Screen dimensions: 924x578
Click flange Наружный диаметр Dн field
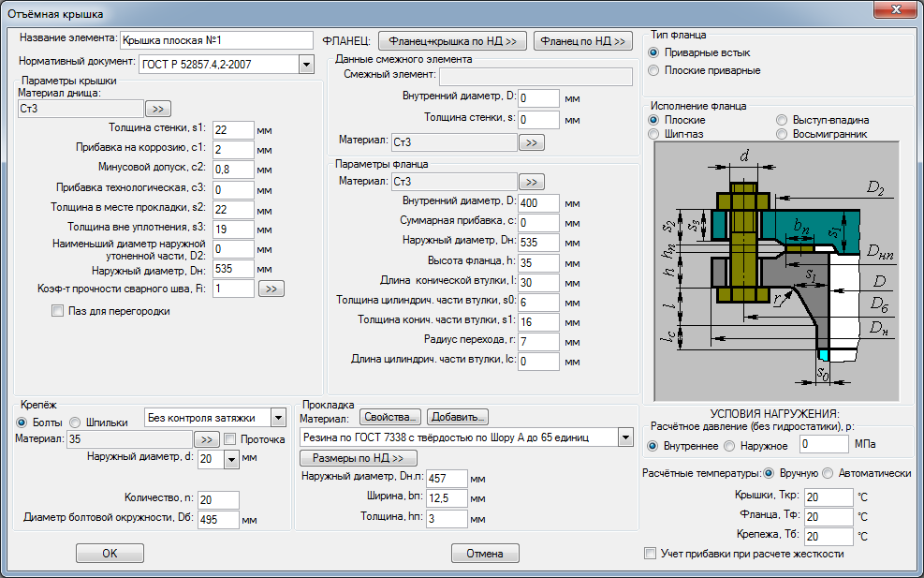tap(538, 243)
